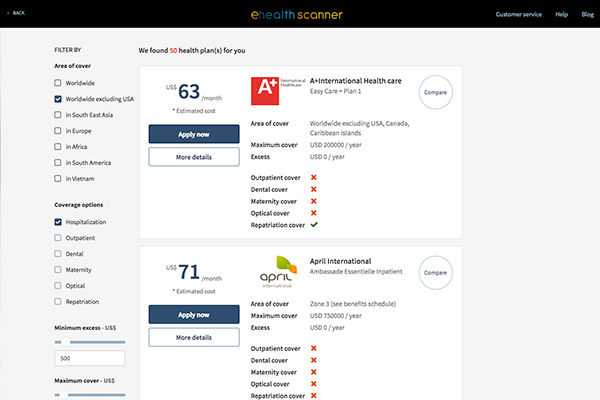The image size is (600, 400).
Task: Click A+International Health care plan title
Action: click(x=355, y=81)
